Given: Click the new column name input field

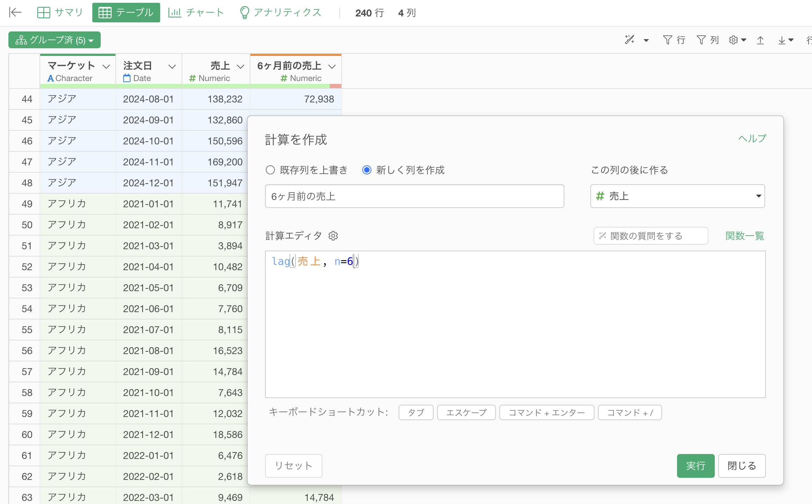Looking at the screenshot, I should 414,196.
